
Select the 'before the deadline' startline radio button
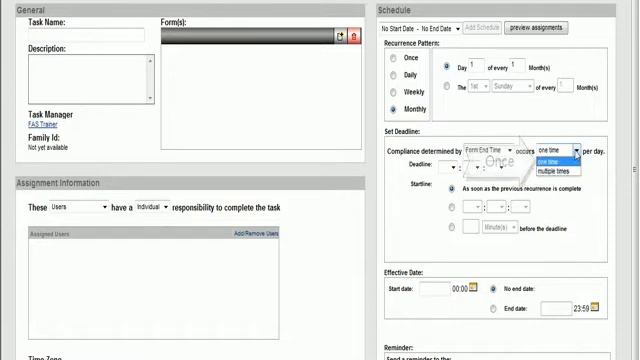coord(451,227)
